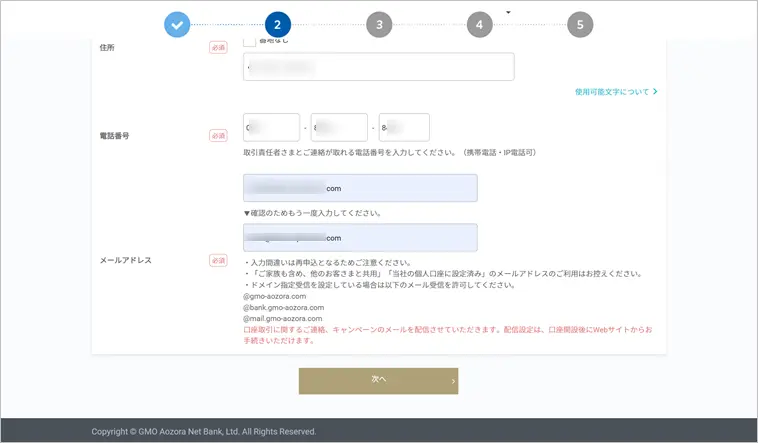
Task: Click 必須 badge beside 住所
Action: point(218,47)
